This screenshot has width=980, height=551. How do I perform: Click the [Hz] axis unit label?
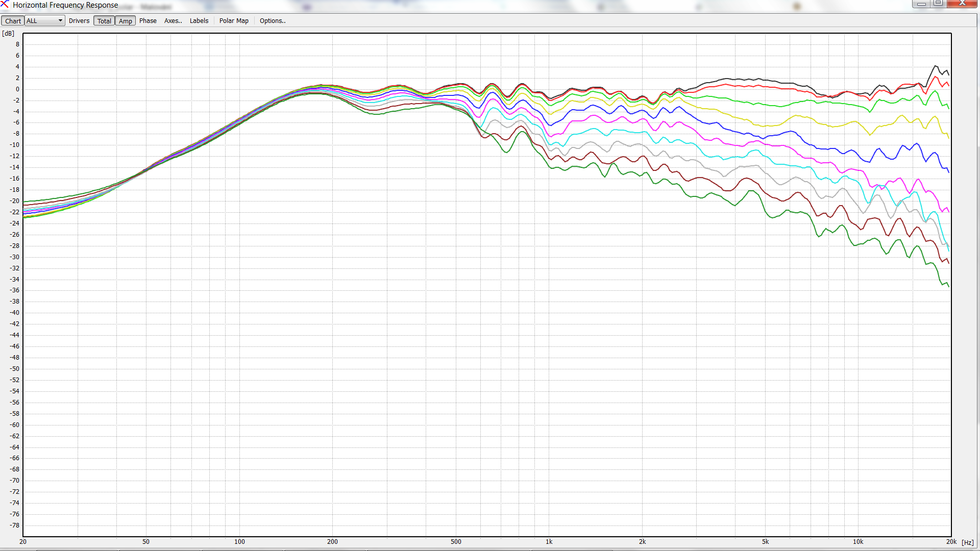point(968,542)
